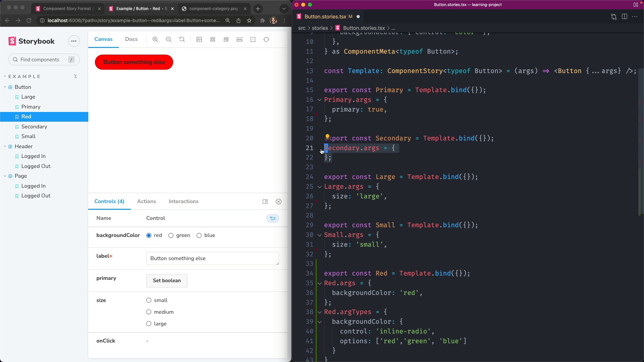Open the Interactions panel tab
The height and width of the screenshot is (362, 644).
[x=184, y=201]
